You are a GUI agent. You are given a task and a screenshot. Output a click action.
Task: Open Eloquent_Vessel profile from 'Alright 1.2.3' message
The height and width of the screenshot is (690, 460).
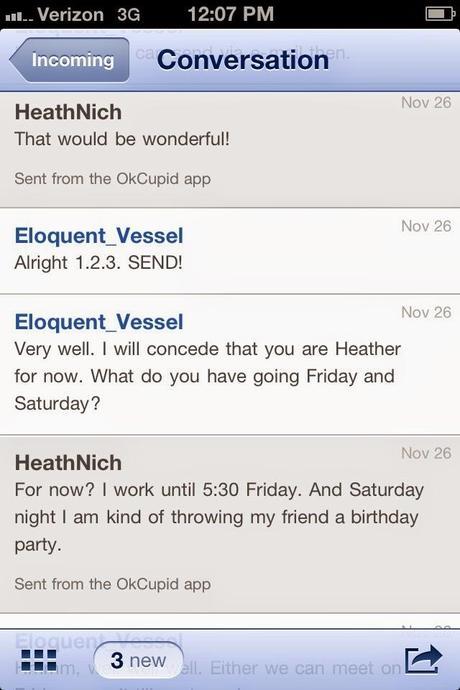click(99, 236)
